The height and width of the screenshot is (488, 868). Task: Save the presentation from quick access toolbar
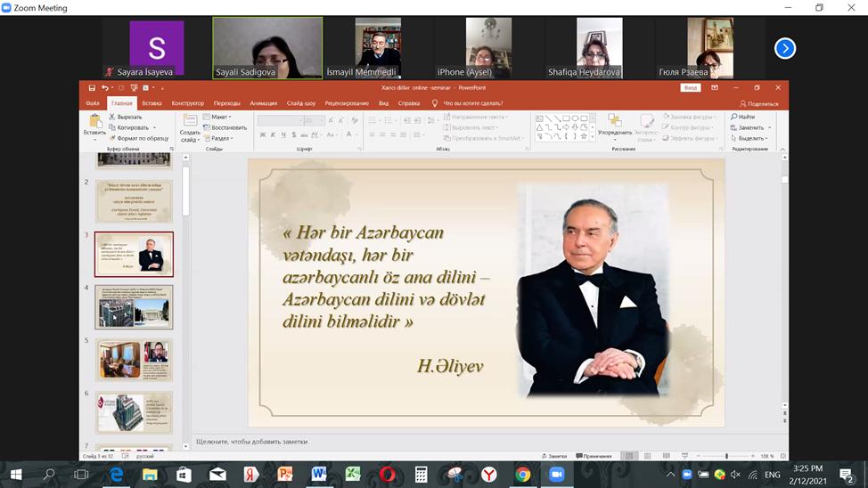tap(92, 88)
